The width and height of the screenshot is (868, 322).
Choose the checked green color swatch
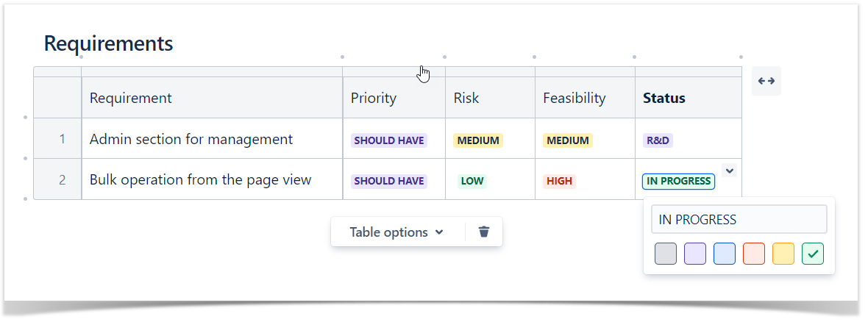point(813,254)
